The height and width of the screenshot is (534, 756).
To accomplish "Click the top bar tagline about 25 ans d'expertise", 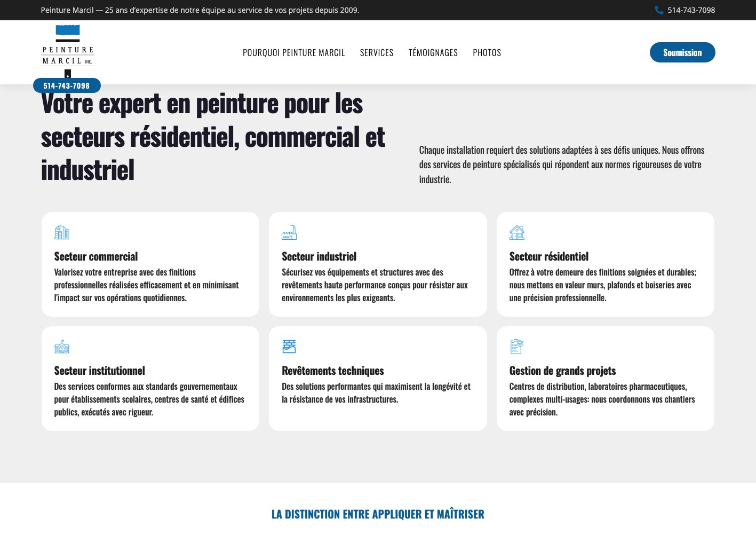I will 200,10.
